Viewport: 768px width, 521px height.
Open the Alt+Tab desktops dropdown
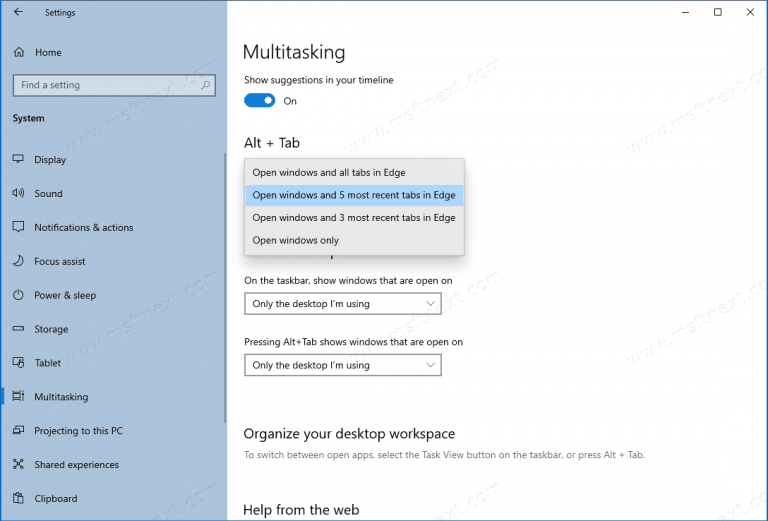point(343,365)
